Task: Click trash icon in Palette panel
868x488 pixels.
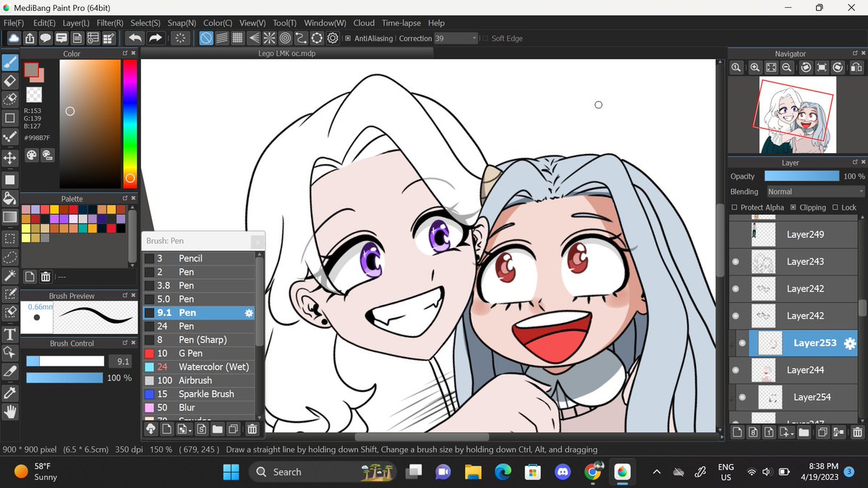Action: point(46,276)
